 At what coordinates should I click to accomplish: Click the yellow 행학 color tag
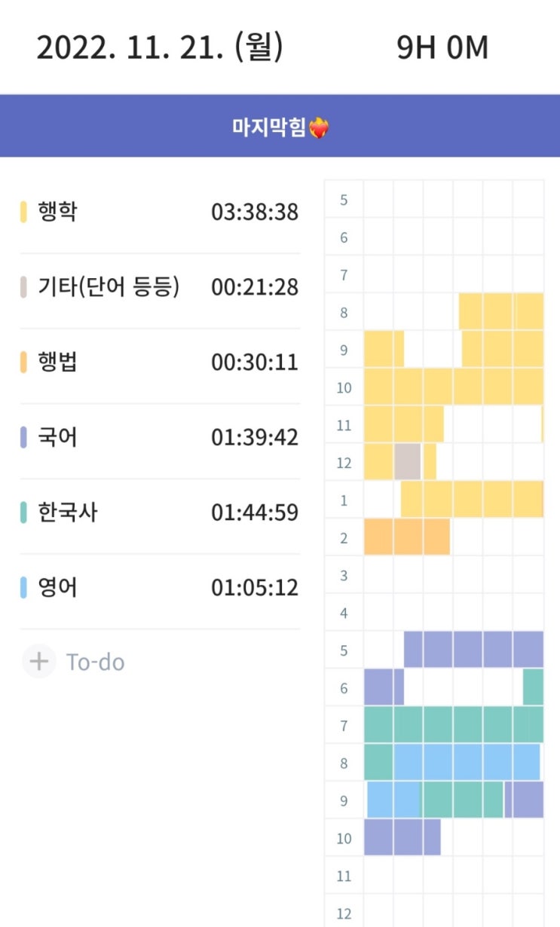click(23, 213)
